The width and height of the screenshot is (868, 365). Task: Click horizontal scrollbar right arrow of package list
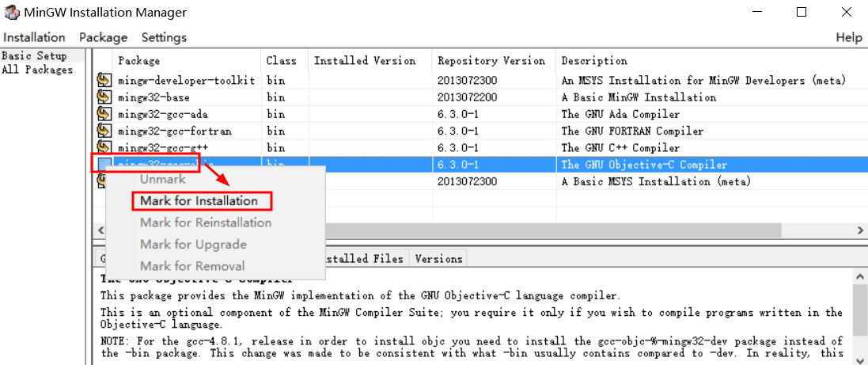click(861, 230)
